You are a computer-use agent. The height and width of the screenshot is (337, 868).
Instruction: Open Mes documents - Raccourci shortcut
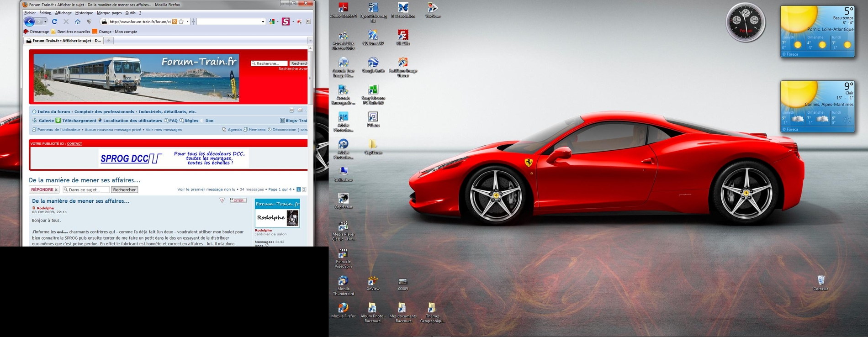(x=403, y=313)
